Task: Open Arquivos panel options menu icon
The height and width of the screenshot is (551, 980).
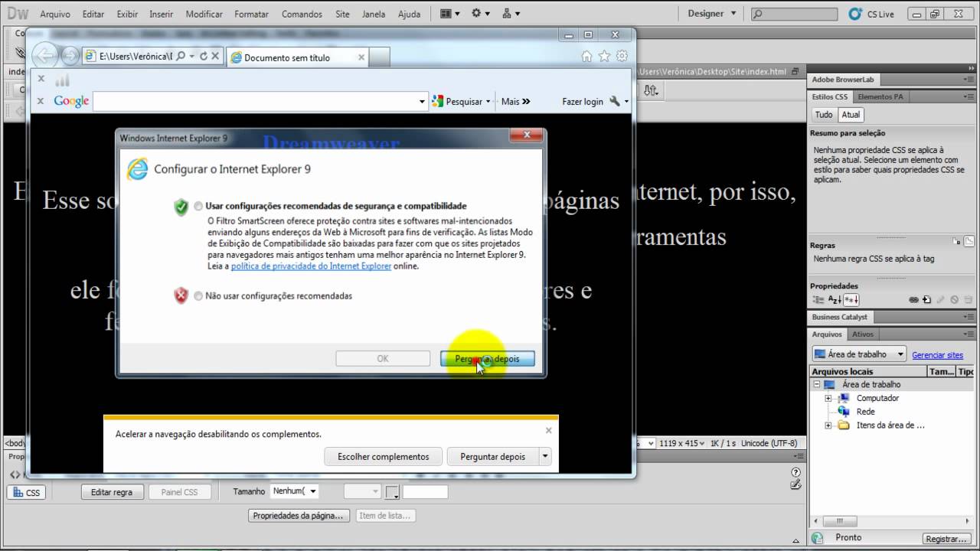Action: pyautogui.click(x=969, y=334)
